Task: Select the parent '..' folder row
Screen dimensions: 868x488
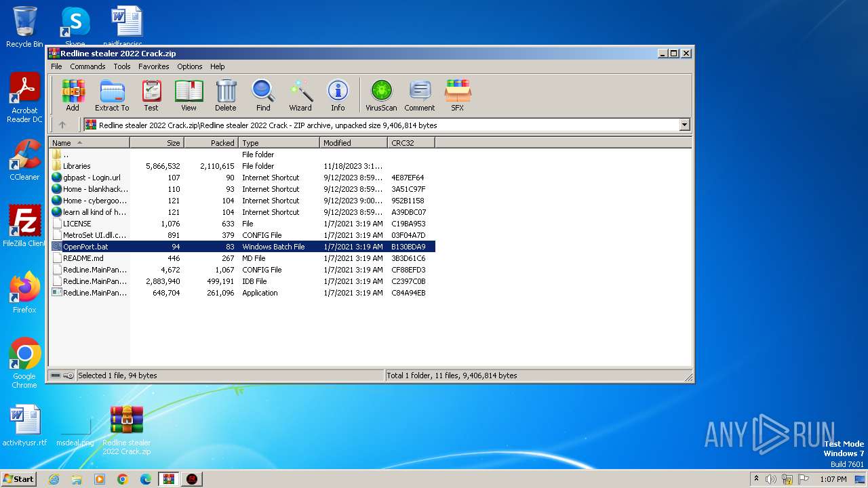Action: coord(242,155)
